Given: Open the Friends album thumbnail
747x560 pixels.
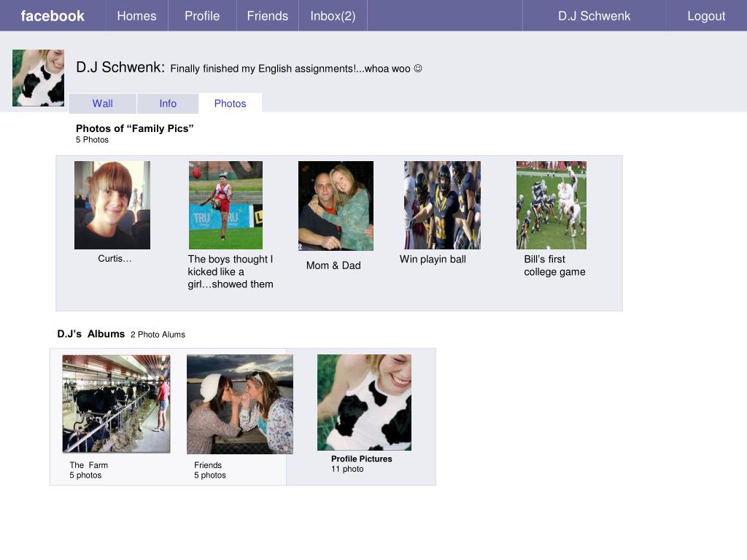Looking at the screenshot, I should pyautogui.click(x=239, y=404).
